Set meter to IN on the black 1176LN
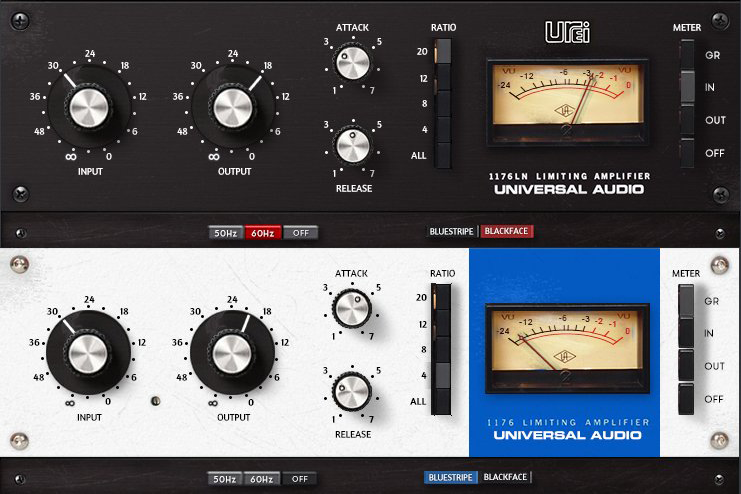 (687, 87)
